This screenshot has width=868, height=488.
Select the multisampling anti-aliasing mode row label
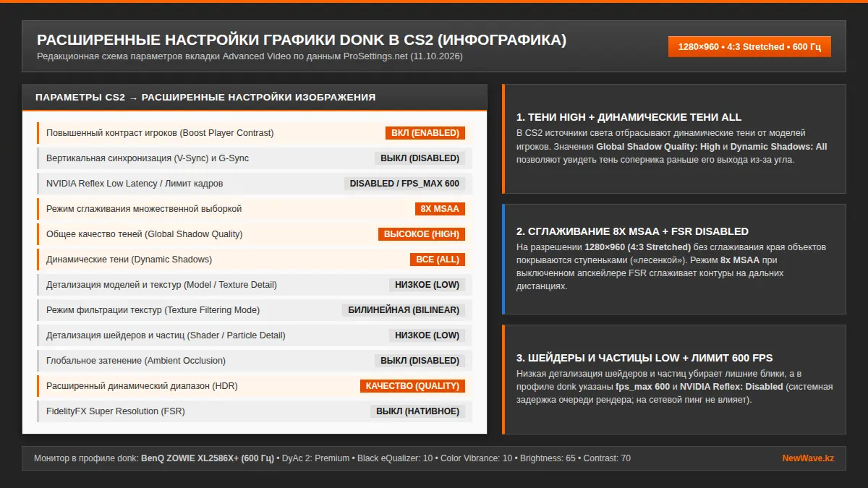(144, 209)
